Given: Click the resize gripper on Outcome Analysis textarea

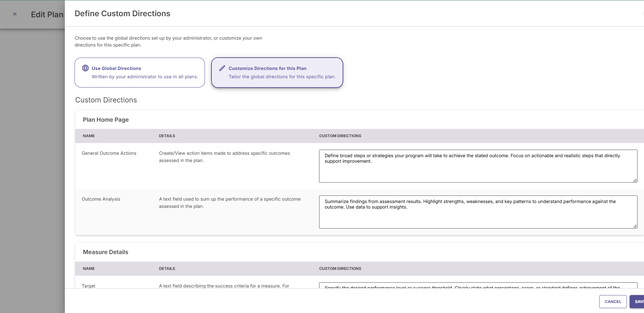Looking at the screenshot, I should [x=635, y=226].
